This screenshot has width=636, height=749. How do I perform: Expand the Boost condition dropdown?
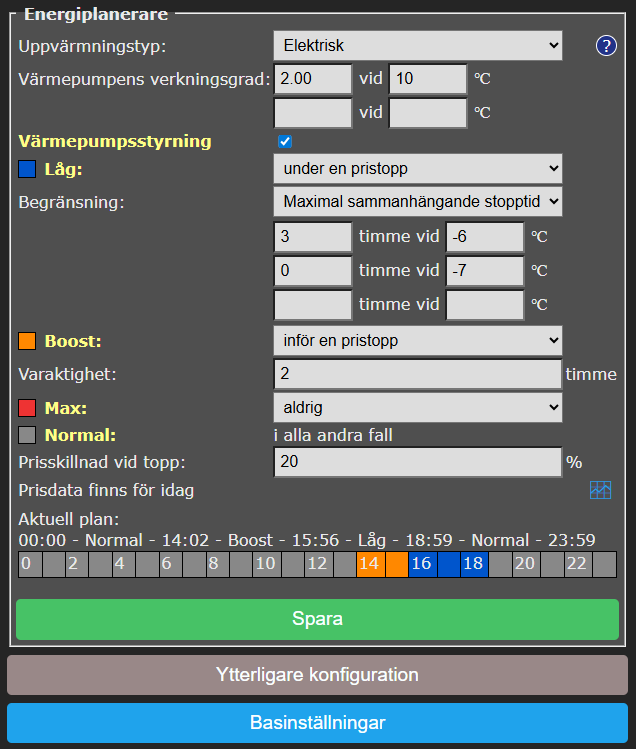417,341
